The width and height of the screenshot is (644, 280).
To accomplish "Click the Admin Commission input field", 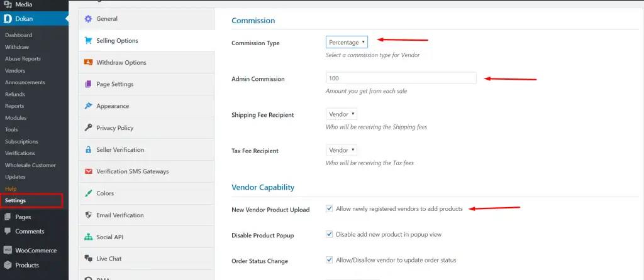I will tap(401, 78).
